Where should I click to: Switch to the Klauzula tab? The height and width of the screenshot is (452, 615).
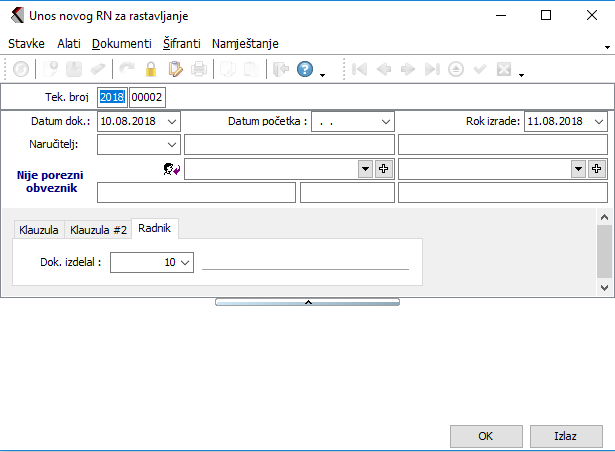(x=40, y=229)
